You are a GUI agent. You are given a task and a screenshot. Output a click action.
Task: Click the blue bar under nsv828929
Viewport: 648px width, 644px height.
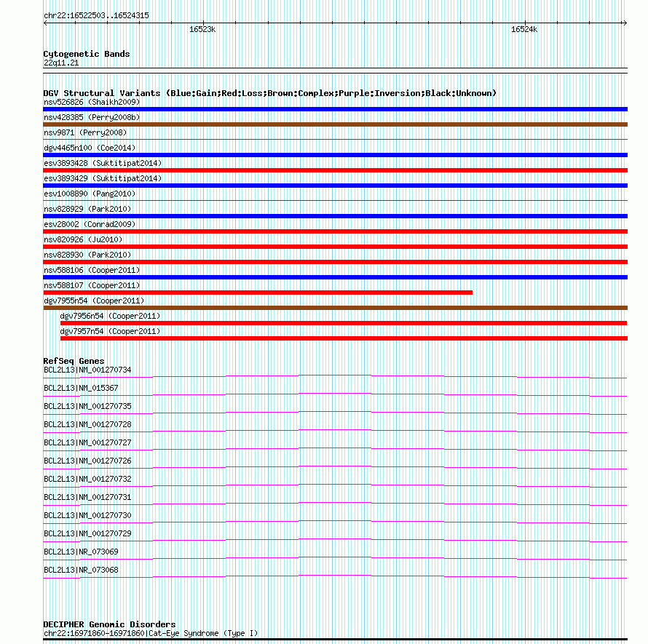click(x=335, y=216)
